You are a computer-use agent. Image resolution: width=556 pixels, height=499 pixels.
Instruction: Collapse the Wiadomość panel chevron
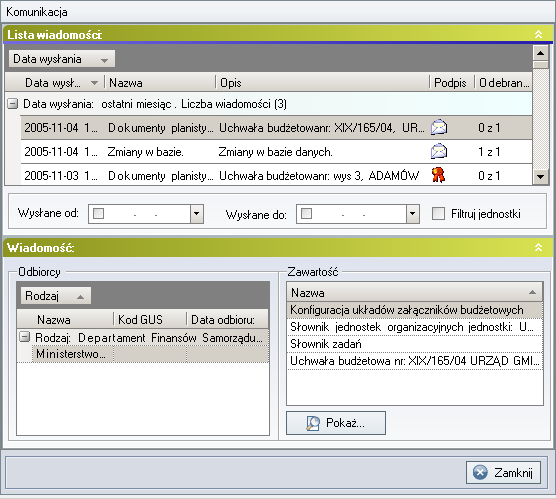click(x=538, y=247)
